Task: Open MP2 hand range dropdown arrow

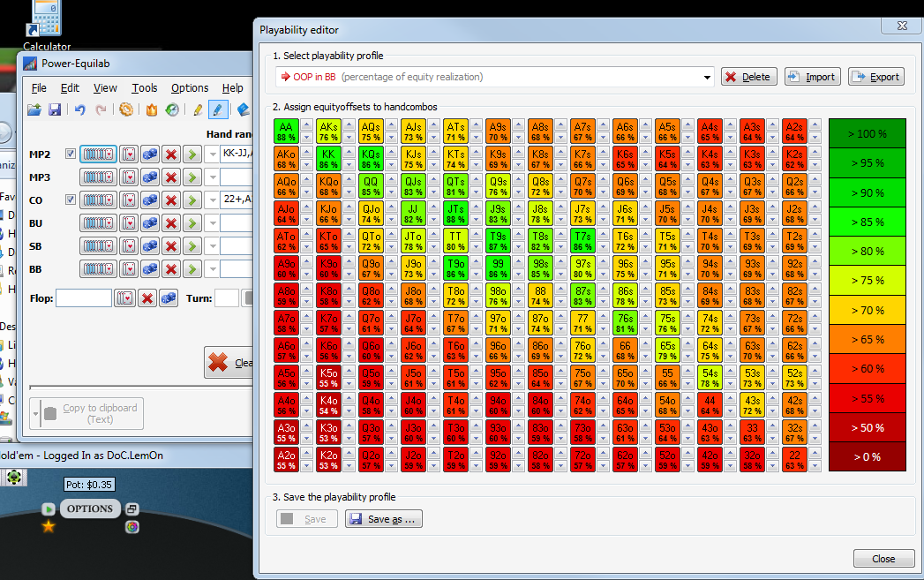Action: (x=213, y=154)
